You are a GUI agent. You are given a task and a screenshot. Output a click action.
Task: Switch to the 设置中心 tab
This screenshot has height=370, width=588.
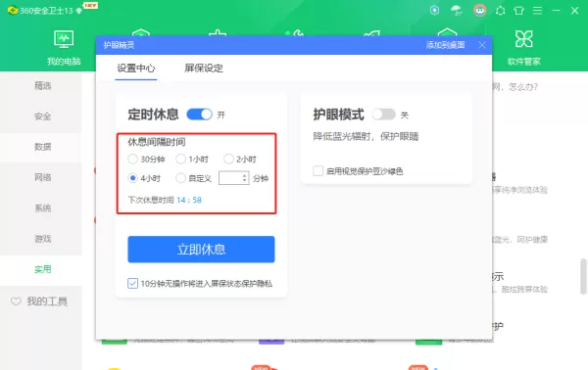[136, 68]
